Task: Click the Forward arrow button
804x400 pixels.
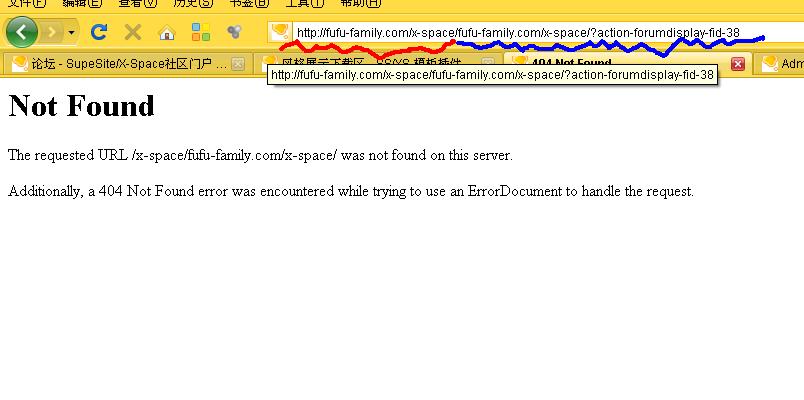Action: tap(51, 33)
